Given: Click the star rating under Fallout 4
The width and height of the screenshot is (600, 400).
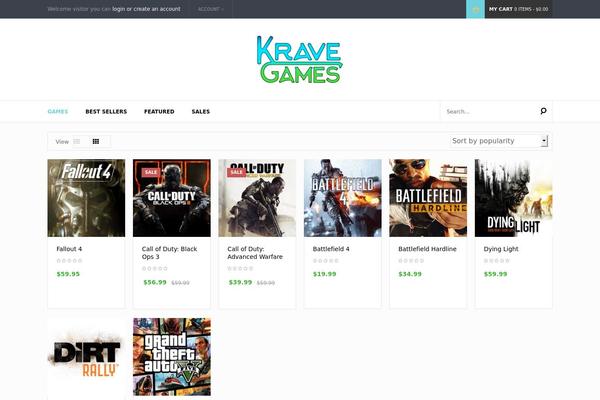Looking at the screenshot, I should point(69,261).
